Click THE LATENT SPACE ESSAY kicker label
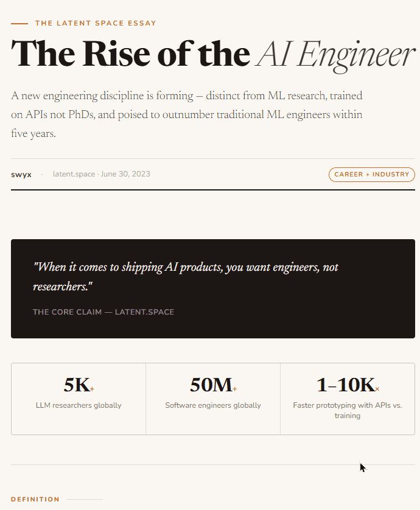Image resolution: width=420 pixels, height=510 pixels. tap(96, 23)
